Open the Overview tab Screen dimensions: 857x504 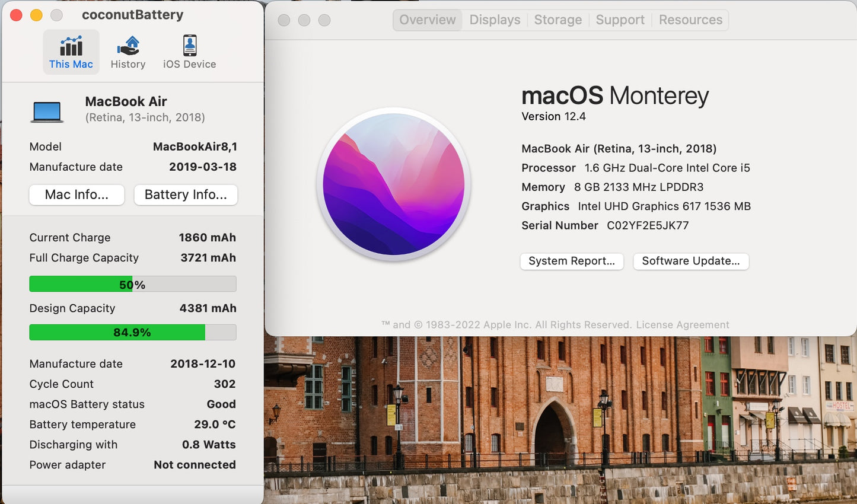427,20
